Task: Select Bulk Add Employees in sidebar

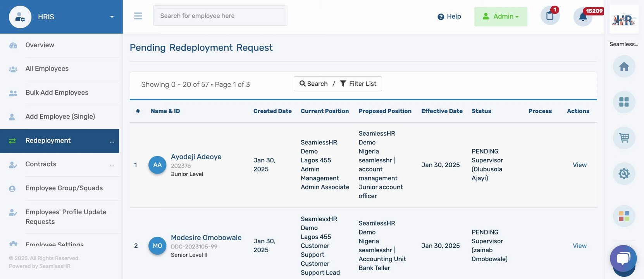Action: (x=57, y=93)
